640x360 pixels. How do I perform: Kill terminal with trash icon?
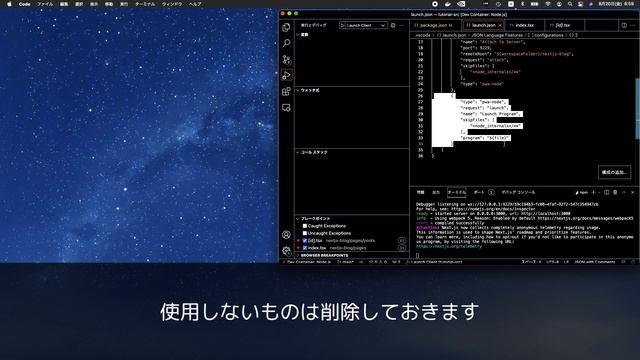[x=615, y=192]
